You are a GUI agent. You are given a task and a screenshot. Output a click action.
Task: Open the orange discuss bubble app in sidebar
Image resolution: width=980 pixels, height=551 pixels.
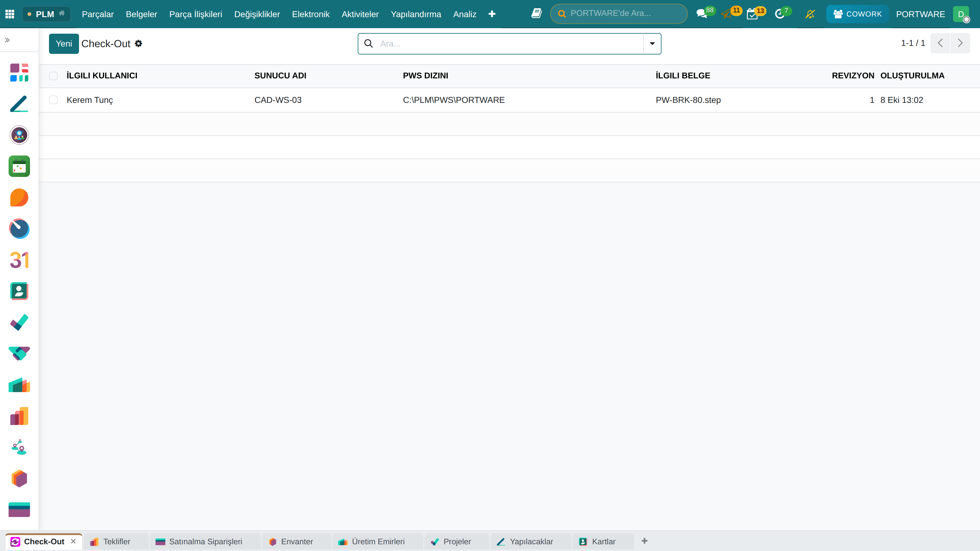point(19,197)
